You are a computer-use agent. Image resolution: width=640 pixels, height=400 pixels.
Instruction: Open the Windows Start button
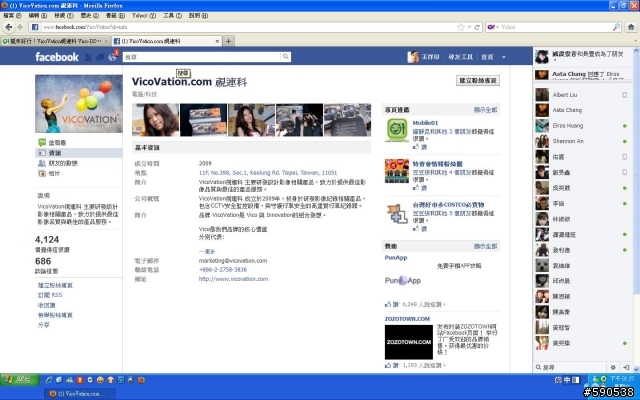[x=20, y=380]
